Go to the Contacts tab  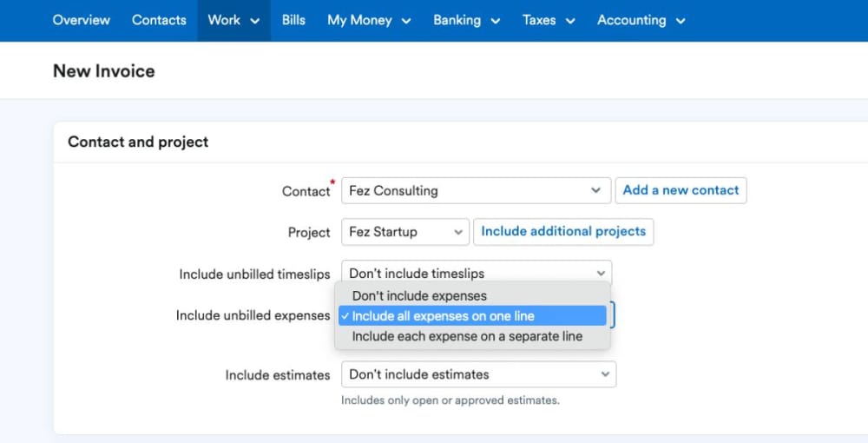click(159, 20)
